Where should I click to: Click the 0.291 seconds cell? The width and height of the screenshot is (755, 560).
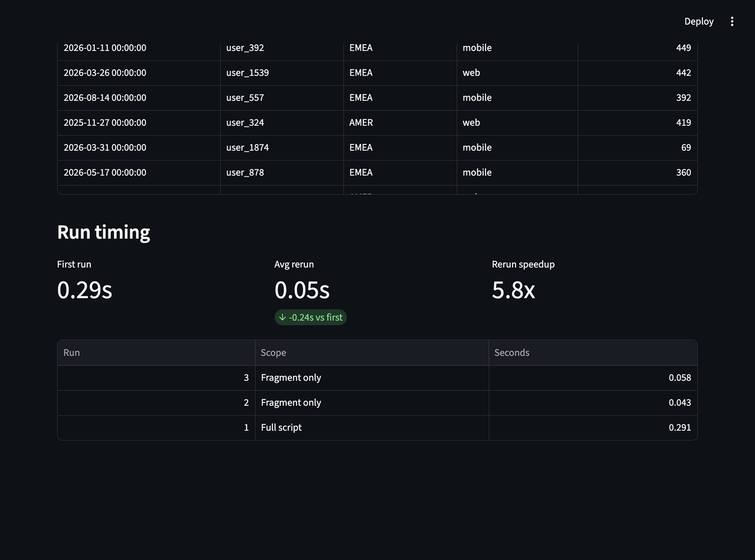(593, 427)
